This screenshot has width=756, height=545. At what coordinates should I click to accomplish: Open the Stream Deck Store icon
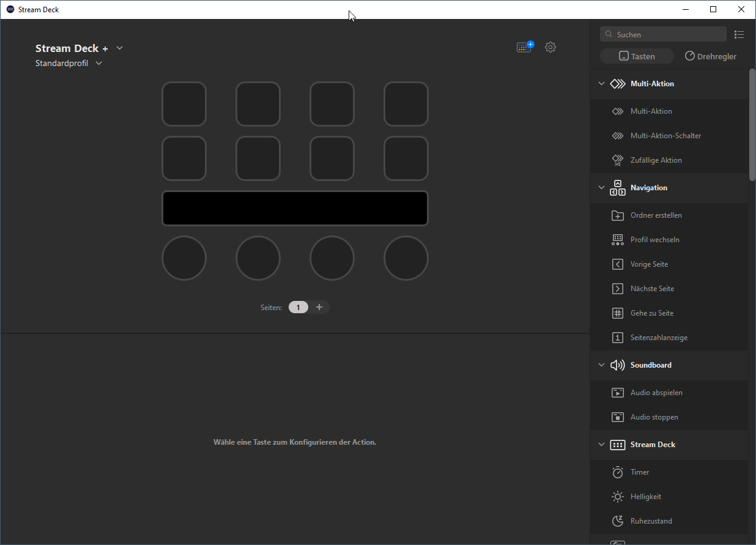point(525,47)
